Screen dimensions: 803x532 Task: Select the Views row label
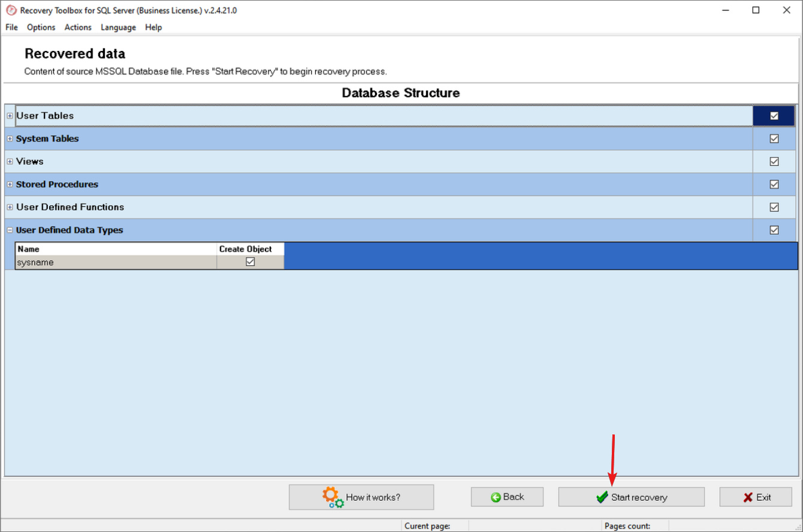point(30,161)
